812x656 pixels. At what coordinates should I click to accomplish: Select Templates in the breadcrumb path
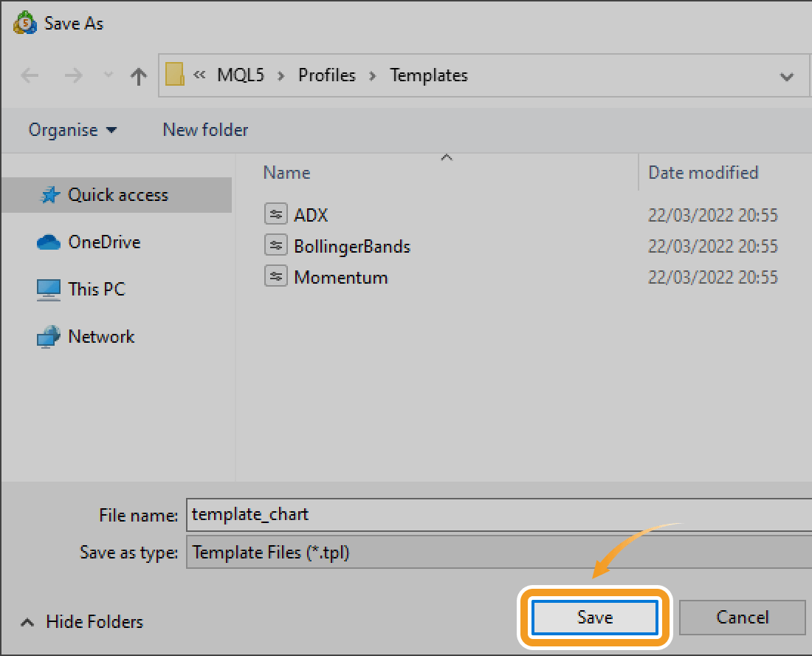429,75
